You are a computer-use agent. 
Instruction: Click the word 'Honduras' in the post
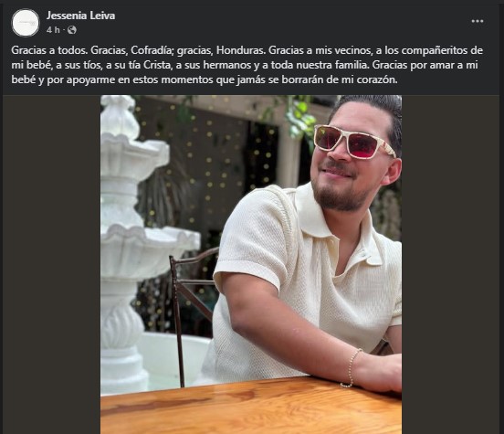pyautogui.click(x=240, y=50)
